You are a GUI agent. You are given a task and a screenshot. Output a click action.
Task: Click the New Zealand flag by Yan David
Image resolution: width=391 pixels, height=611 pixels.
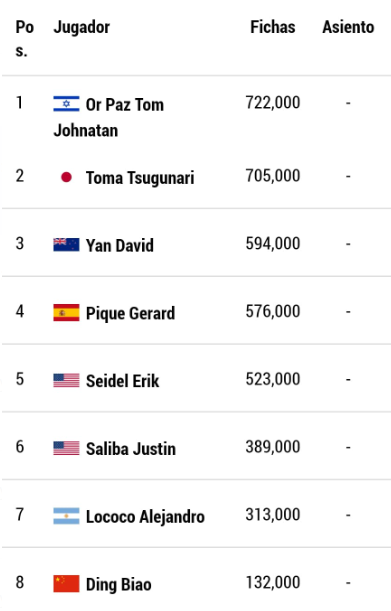coord(66,245)
